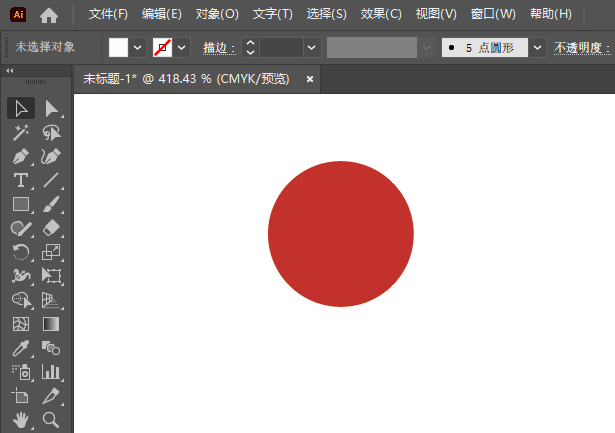615x433 pixels.
Task: Click the stroke color none swatch
Action: click(x=162, y=47)
